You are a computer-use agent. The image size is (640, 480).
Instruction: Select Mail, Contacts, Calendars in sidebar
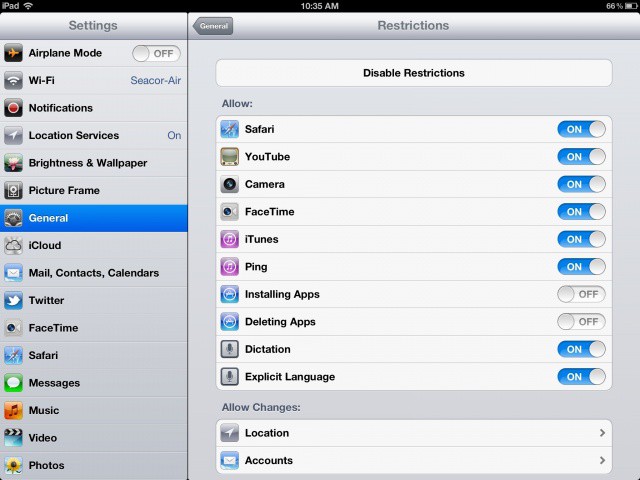(x=93, y=273)
